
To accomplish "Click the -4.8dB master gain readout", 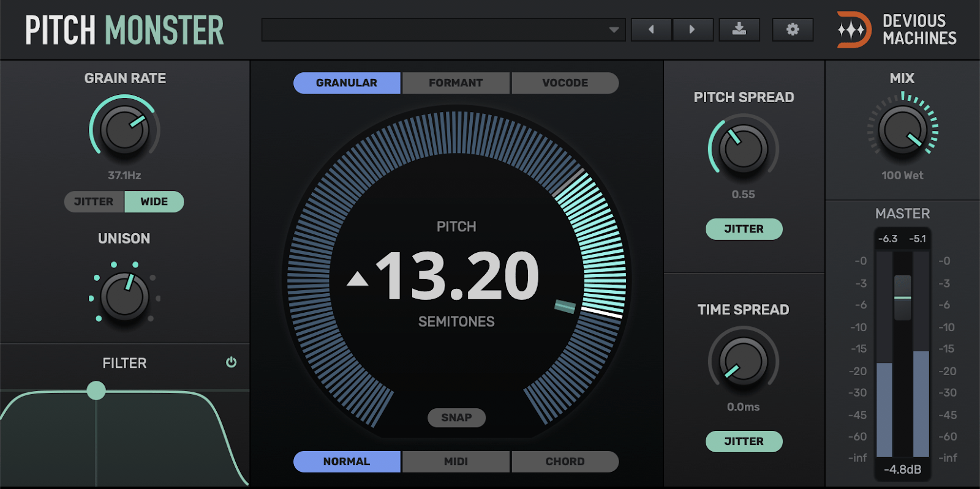I will click(x=903, y=469).
